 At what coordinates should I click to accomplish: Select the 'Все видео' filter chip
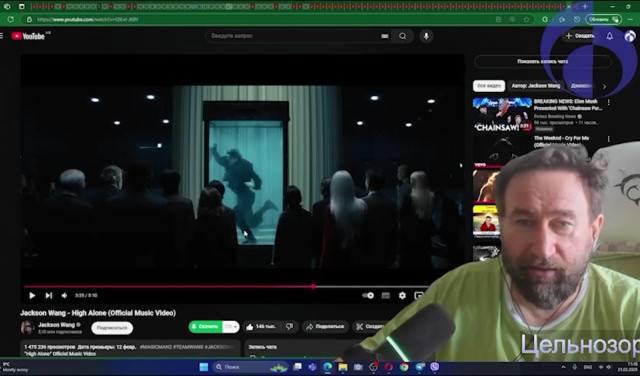coord(489,86)
